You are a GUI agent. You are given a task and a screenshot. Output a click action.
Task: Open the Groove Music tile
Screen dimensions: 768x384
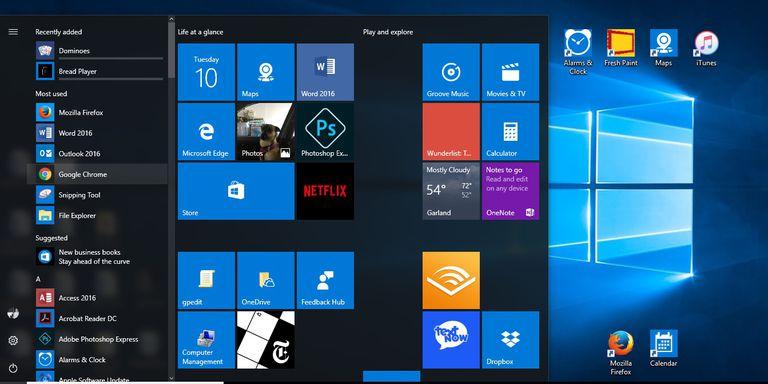pyautogui.click(x=451, y=72)
